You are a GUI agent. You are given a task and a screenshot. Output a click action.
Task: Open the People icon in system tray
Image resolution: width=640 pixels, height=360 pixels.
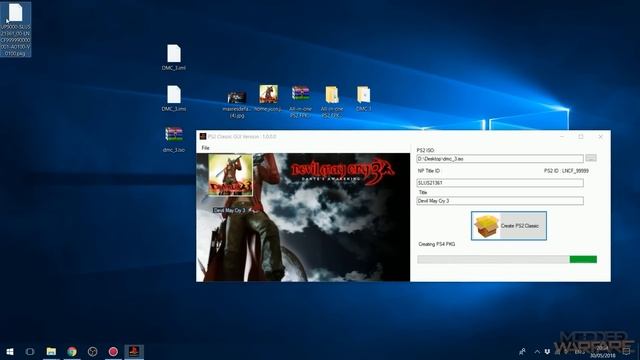pyautogui.click(x=522, y=351)
